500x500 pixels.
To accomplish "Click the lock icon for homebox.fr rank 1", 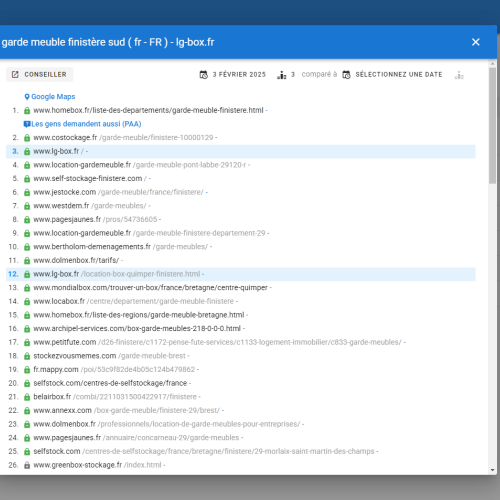I will pos(27,110).
